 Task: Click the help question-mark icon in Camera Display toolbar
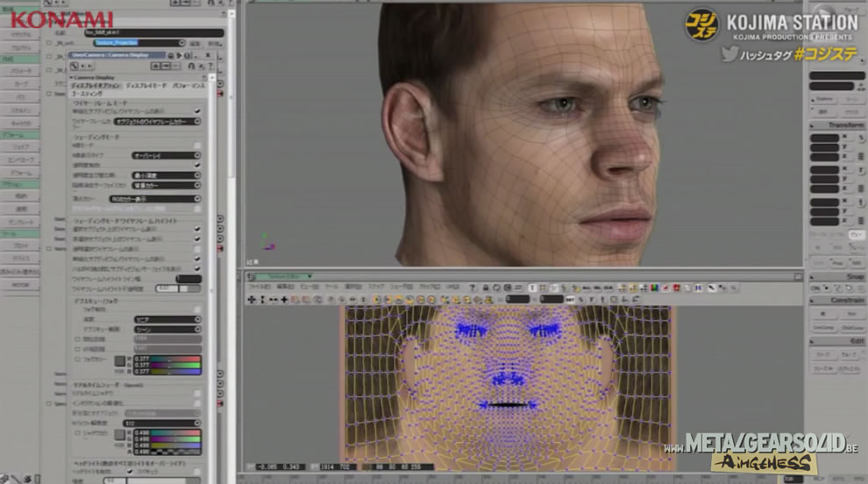pyautogui.click(x=210, y=66)
